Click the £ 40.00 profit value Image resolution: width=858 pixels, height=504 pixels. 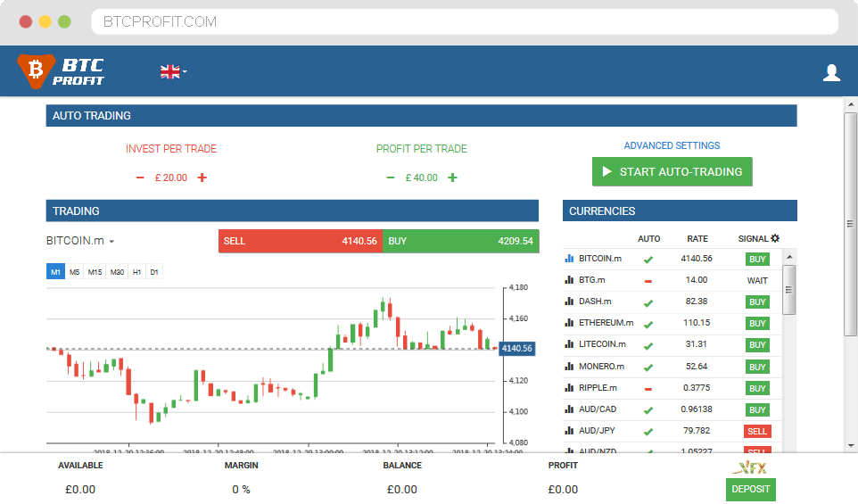(421, 178)
